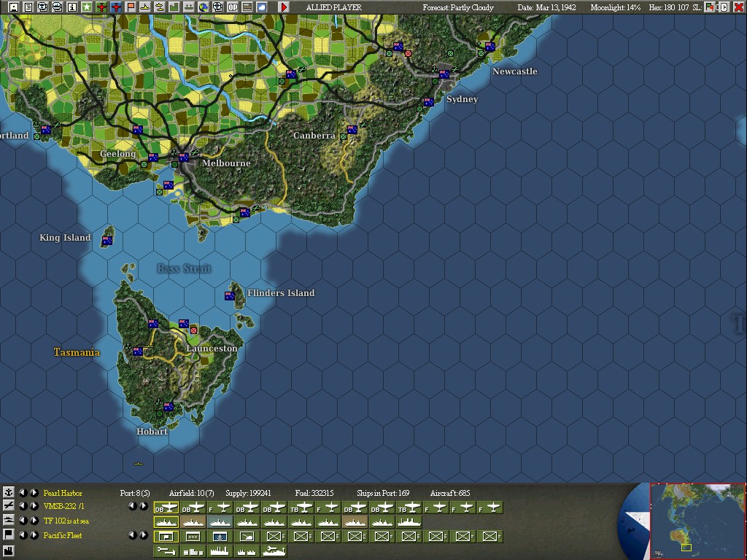The width and height of the screenshot is (747, 560).
Task: Open the green industry chart icon
Action: click(x=174, y=7)
